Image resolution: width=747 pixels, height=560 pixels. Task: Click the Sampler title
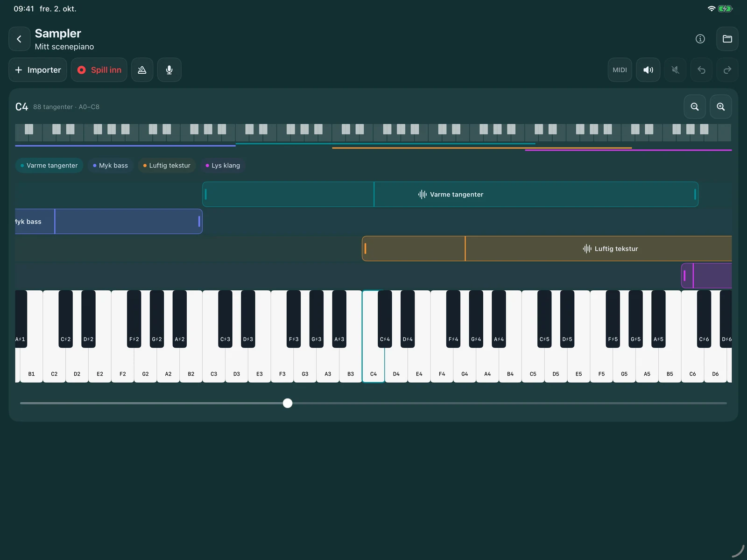tap(58, 34)
